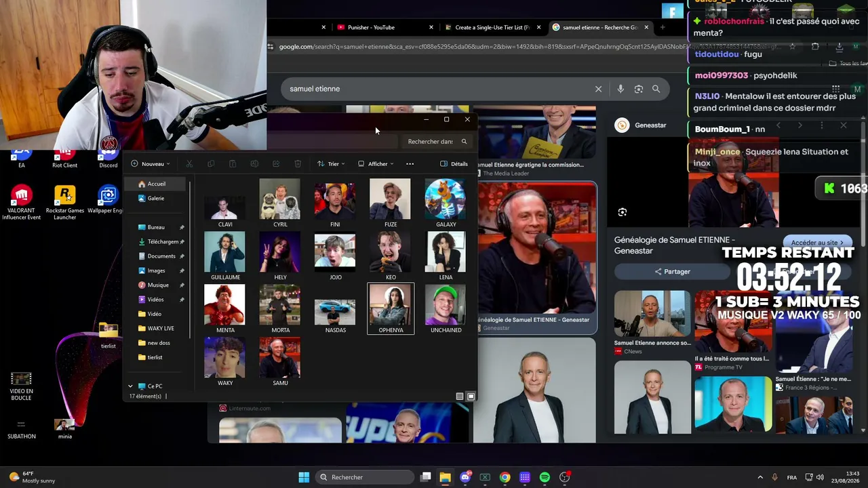Open the Trier sort dropdown
The width and height of the screenshot is (868, 488).
pos(331,164)
